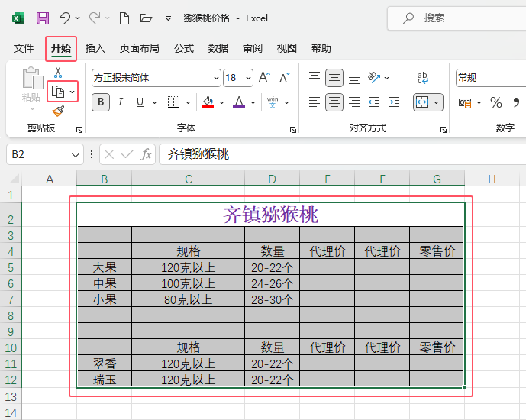The width and height of the screenshot is (526, 420).
Task: Open a file with the folder icon
Action: coord(146,18)
